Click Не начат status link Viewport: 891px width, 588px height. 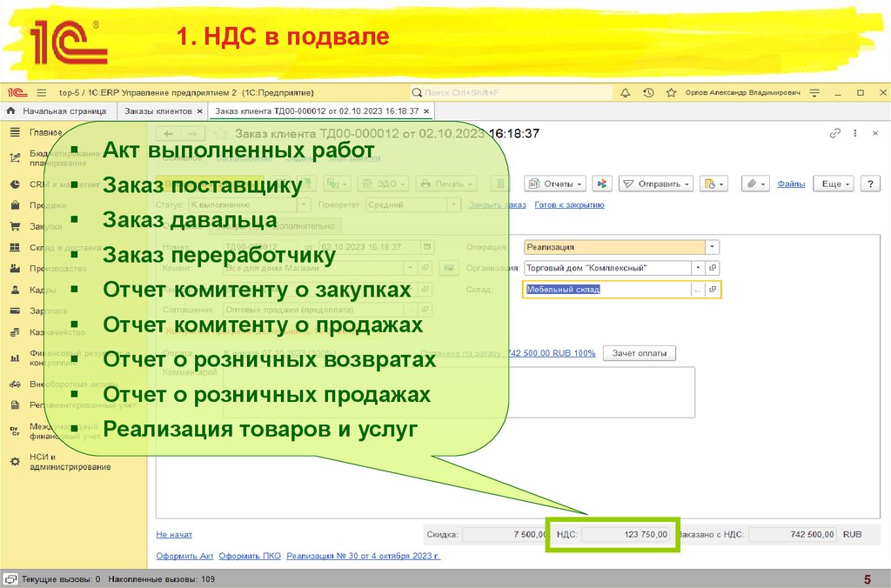[x=174, y=535]
